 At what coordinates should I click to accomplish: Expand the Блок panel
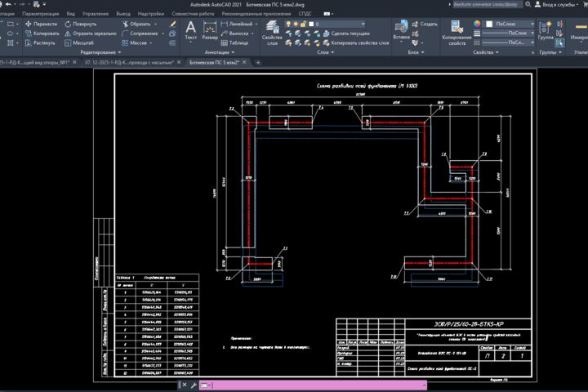coord(416,52)
